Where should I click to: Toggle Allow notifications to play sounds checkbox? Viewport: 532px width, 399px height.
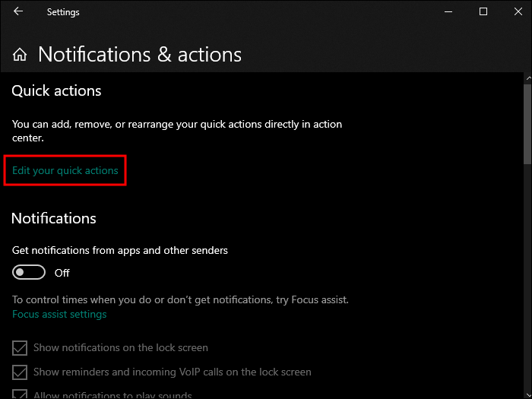point(20,394)
